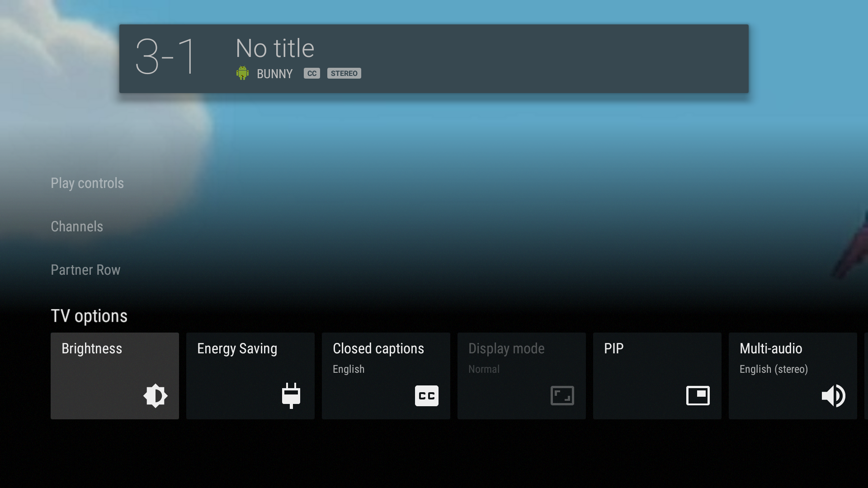The width and height of the screenshot is (868, 488).
Task: Click the PIP picture-in-picture icon
Action: [x=698, y=395]
